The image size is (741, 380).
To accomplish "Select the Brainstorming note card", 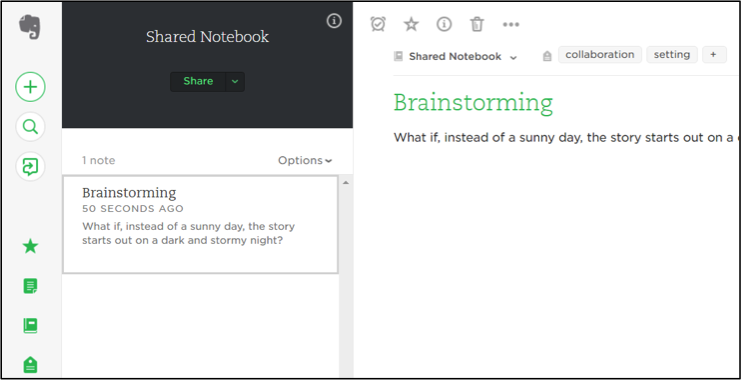I will coord(200,225).
